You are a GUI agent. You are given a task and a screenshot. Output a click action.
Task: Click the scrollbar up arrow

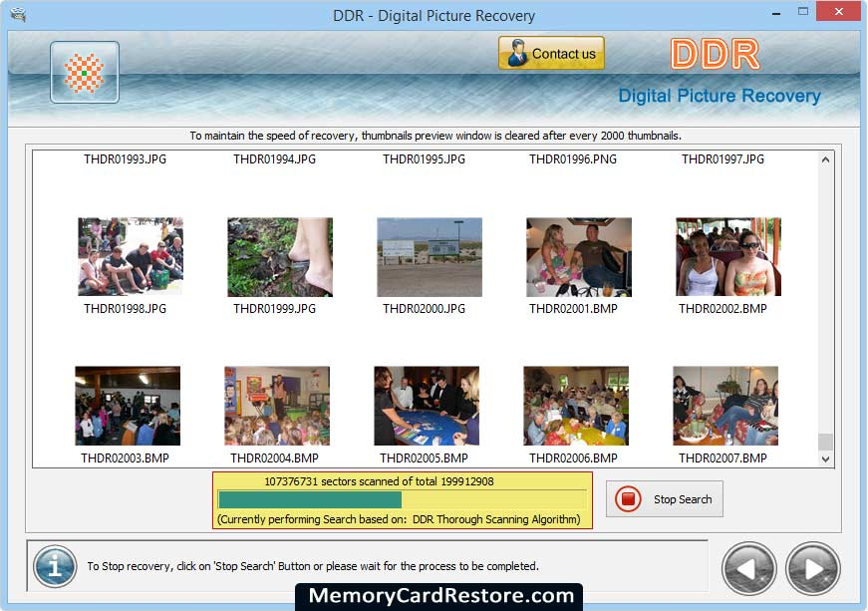(825, 159)
